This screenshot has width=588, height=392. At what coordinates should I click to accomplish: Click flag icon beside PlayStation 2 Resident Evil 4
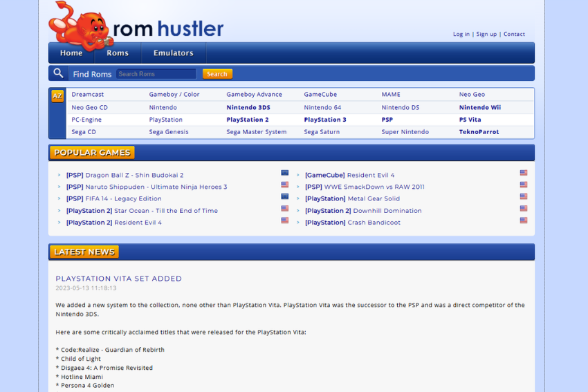285,221
